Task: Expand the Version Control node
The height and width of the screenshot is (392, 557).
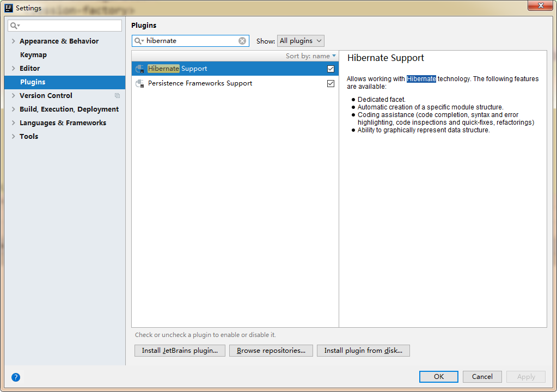Action: click(x=14, y=95)
